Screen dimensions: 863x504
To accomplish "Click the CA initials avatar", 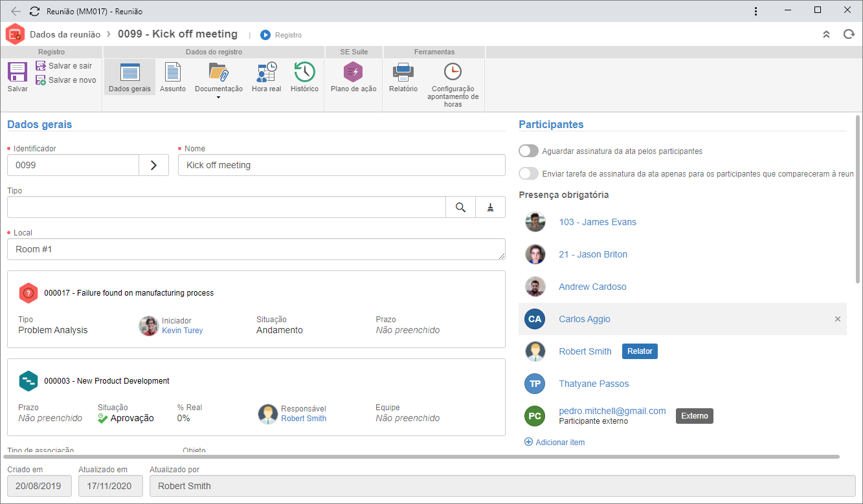I will click(x=535, y=319).
